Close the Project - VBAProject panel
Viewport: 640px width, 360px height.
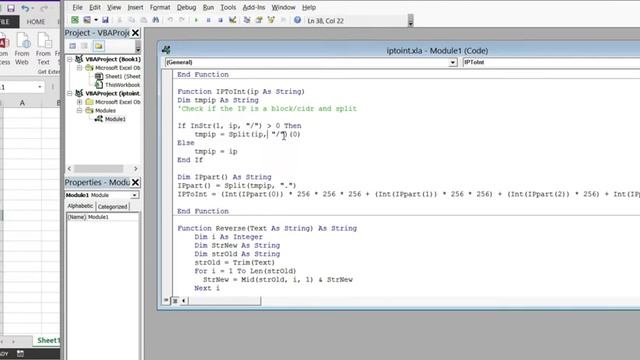pos(135,33)
